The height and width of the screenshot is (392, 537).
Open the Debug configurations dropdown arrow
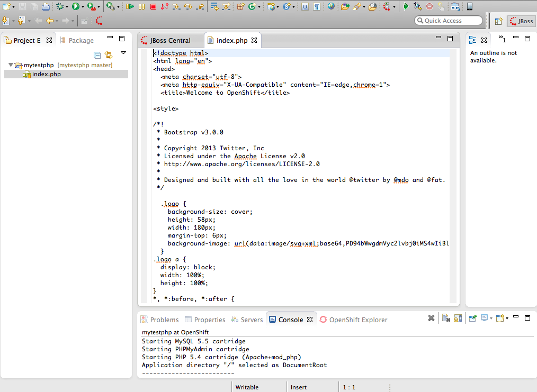pos(67,7)
